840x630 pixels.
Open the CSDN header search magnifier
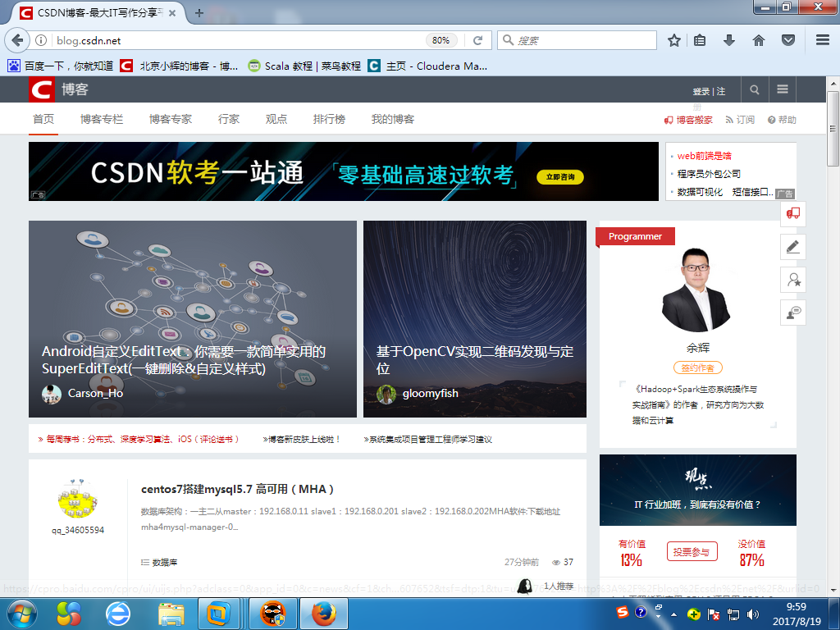click(x=755, y=89)
